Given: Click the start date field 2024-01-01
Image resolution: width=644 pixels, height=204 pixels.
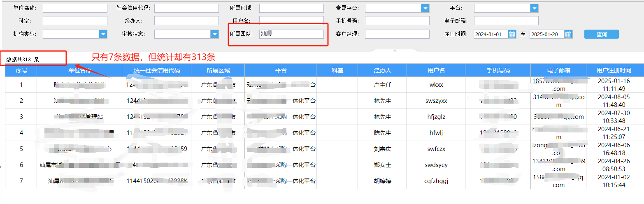Looking at the screenshot, I should click(491, 34).
